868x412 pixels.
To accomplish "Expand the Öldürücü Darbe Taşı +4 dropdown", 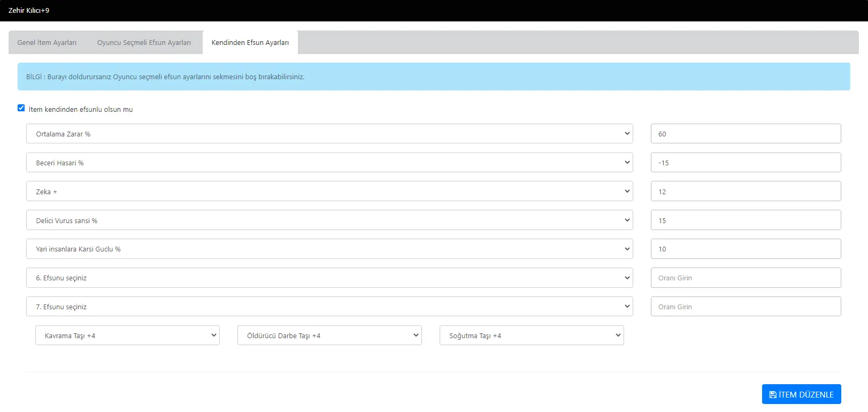I will point(329,335).
